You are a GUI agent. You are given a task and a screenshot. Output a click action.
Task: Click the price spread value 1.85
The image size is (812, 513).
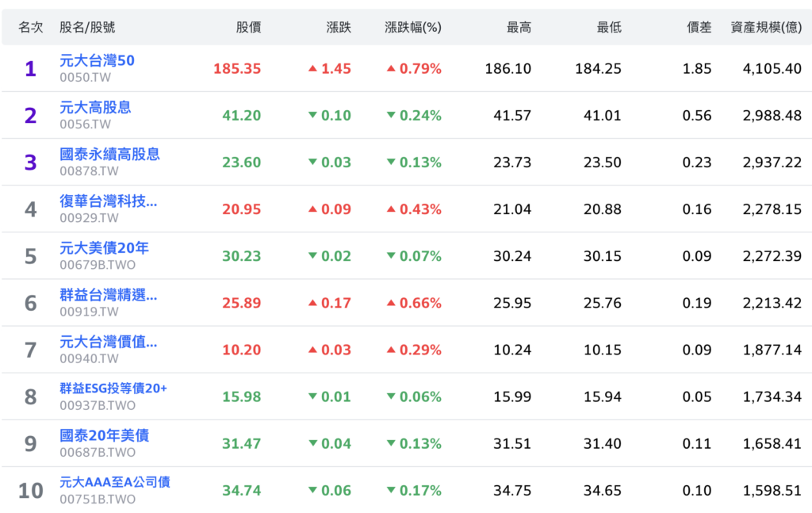(x=697, y=68)
